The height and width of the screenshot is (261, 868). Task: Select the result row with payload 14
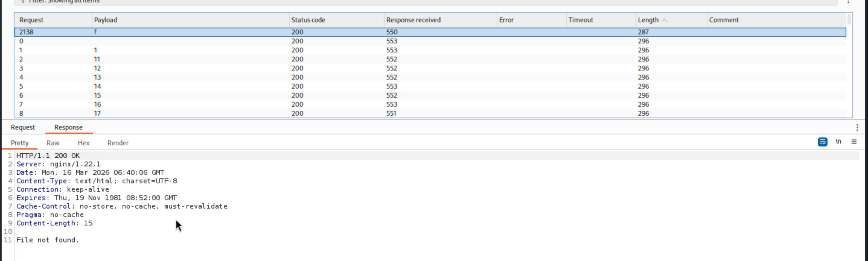202,86
